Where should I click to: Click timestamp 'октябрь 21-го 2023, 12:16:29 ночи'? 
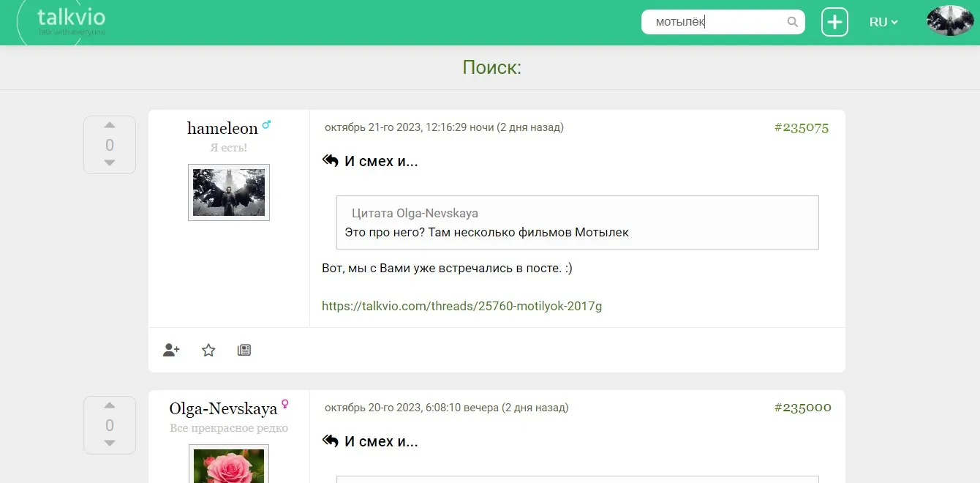pyautogui.click(x=410, y=127)
